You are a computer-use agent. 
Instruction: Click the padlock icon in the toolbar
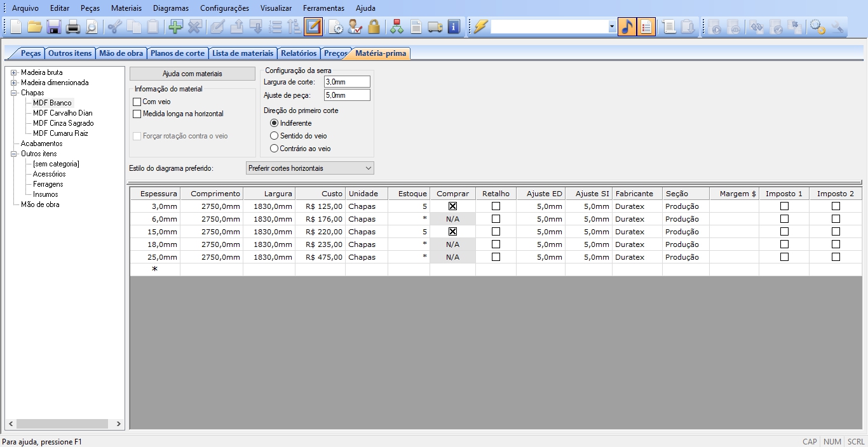point(374,27)
